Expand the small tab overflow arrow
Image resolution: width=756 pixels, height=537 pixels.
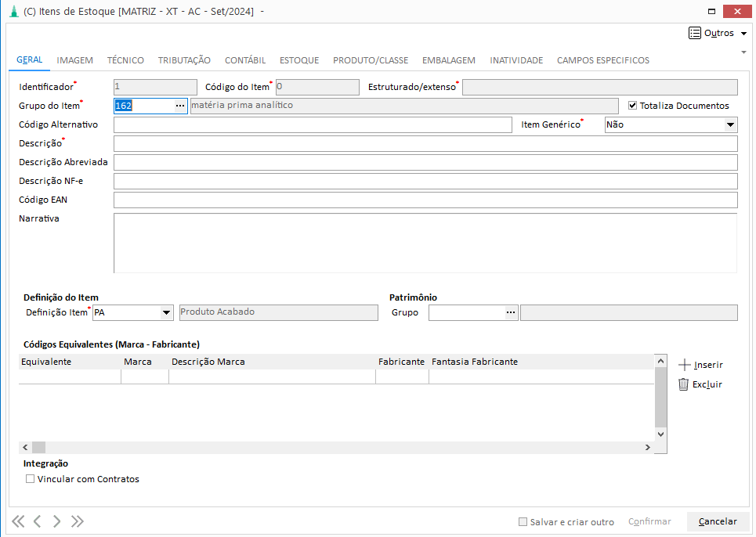(744, 52)
